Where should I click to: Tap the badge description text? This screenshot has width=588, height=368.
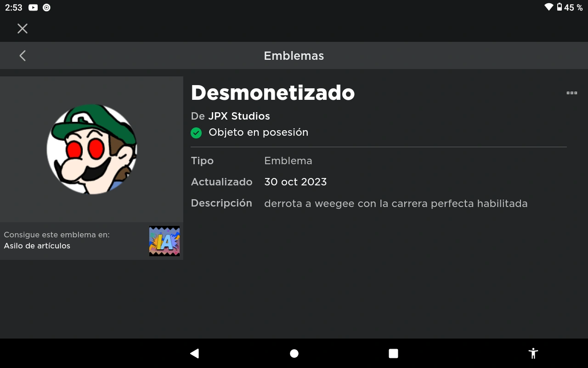[396, 203]
